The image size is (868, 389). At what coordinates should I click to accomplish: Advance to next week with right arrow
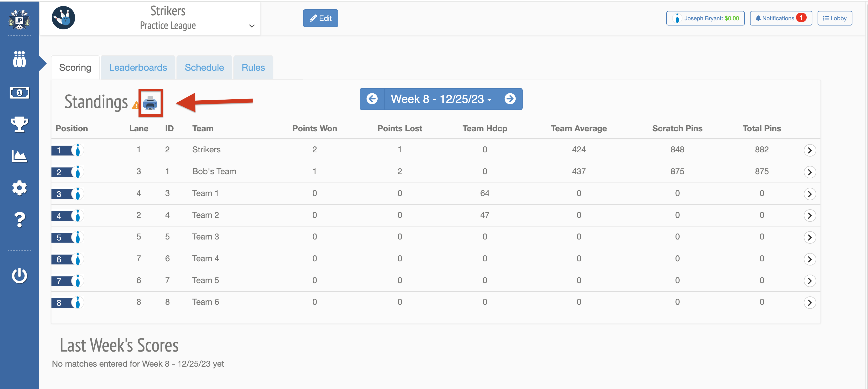tap(510, 99)
